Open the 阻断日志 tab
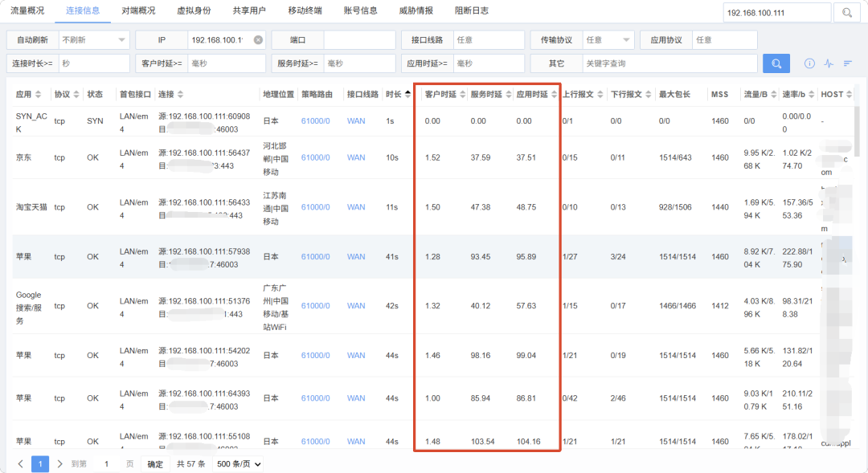Image resolution: width=868 pixels, height=473 pixels. click(472, 10)
